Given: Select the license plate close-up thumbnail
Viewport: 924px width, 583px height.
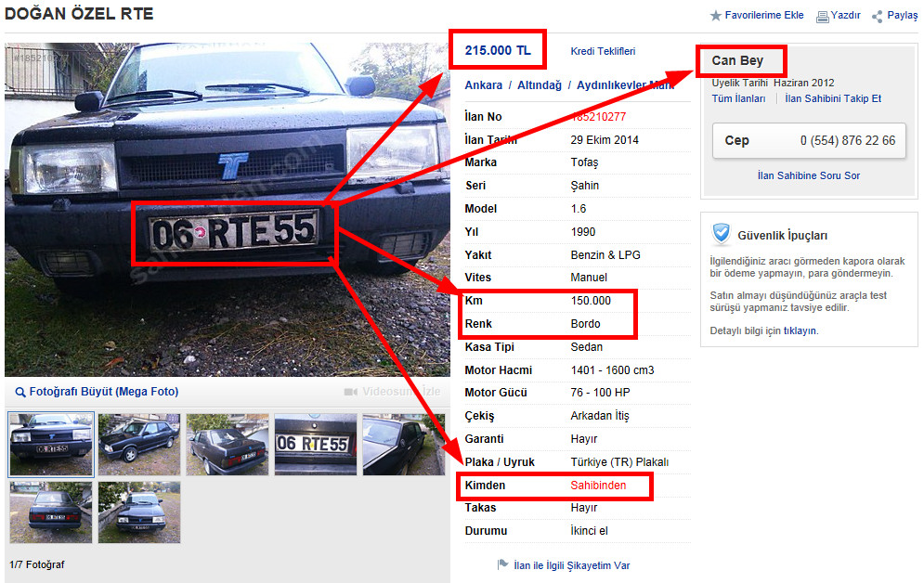Looking at the screenshot, I should [x=315, y=445].
